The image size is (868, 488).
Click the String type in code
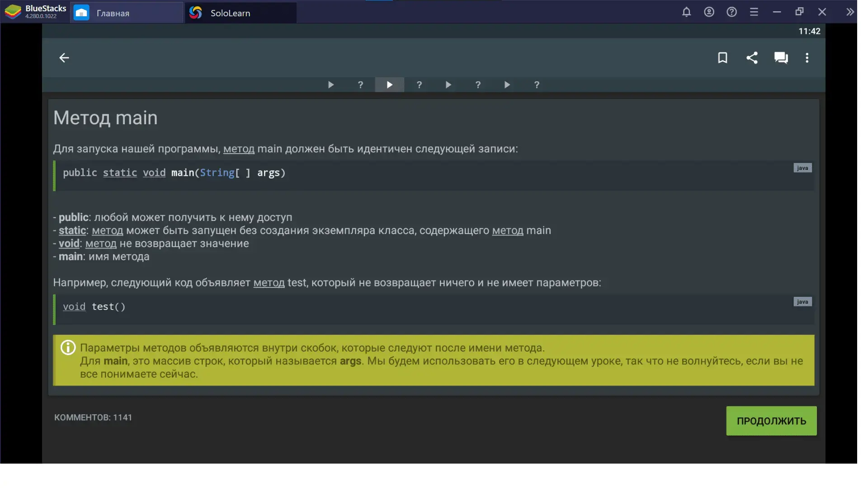pos(217,173)
